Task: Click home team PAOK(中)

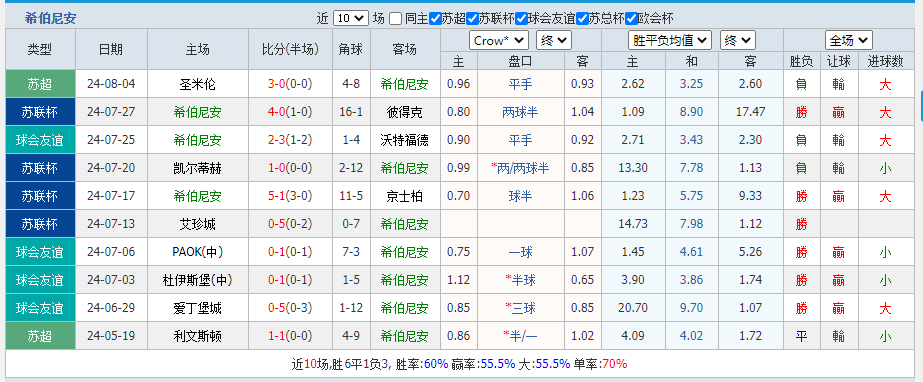Action: (x=198, y=252)
